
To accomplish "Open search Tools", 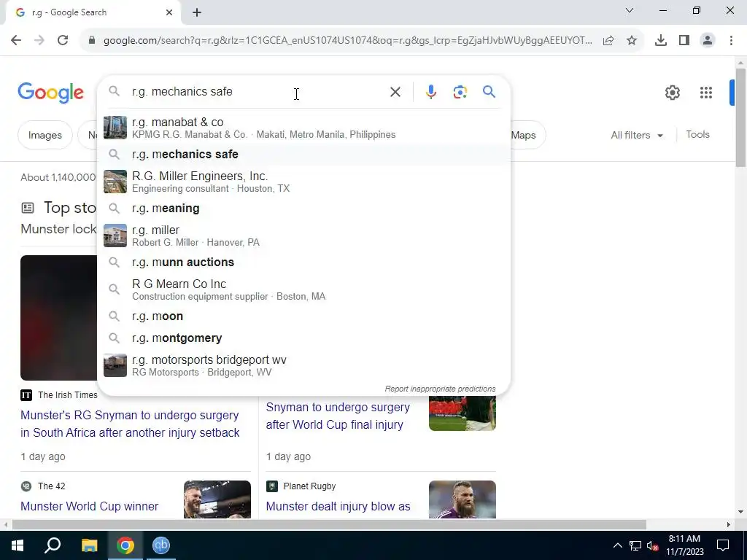I will coord(697,135).
